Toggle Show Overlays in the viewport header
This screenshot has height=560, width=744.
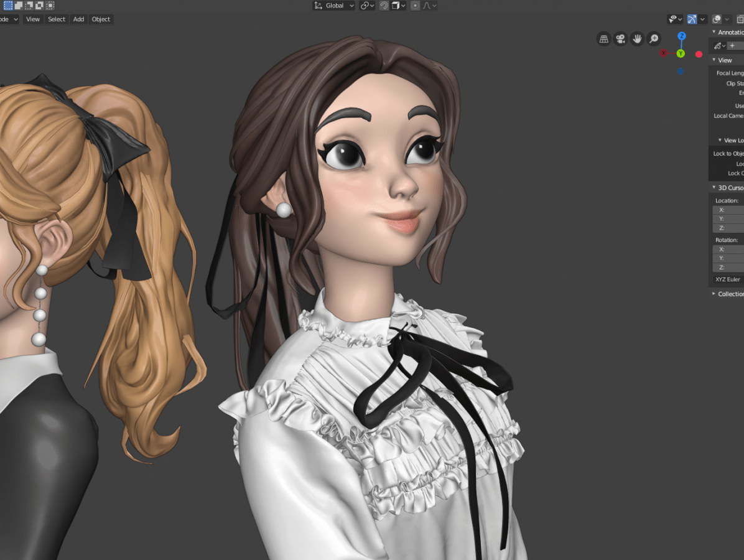pos(715,19)
